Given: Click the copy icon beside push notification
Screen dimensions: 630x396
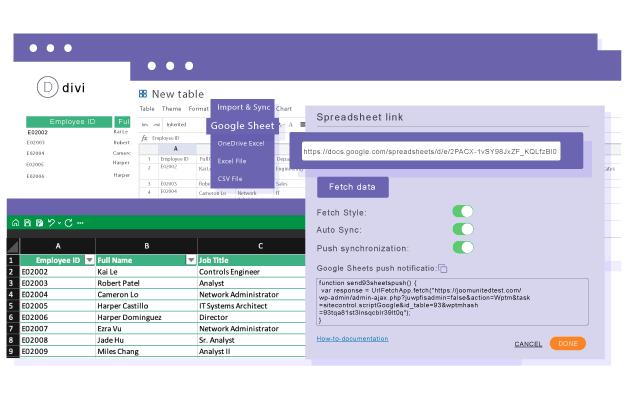Looking at the screenshot, I should pos(443,268).
